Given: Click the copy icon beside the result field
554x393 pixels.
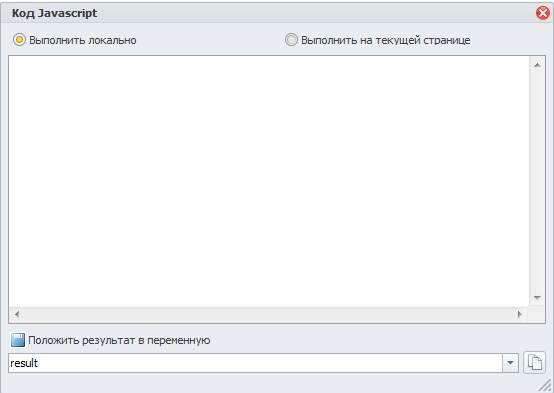Looking at the screenshot, I should (x=534, y=363).
